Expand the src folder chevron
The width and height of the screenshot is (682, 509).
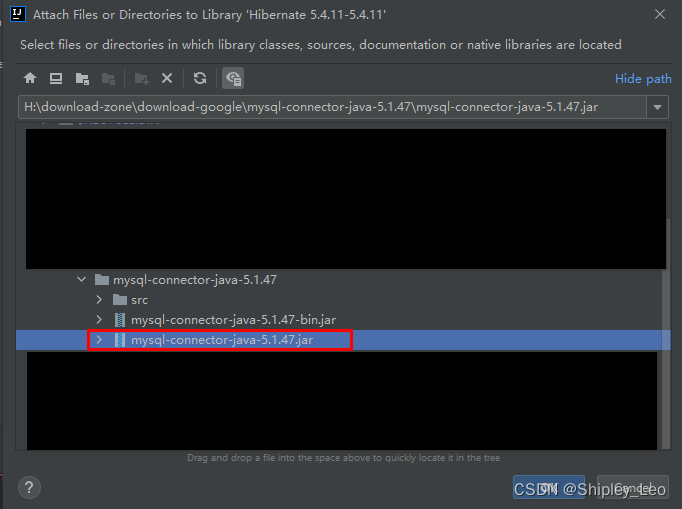pos(99,300)
